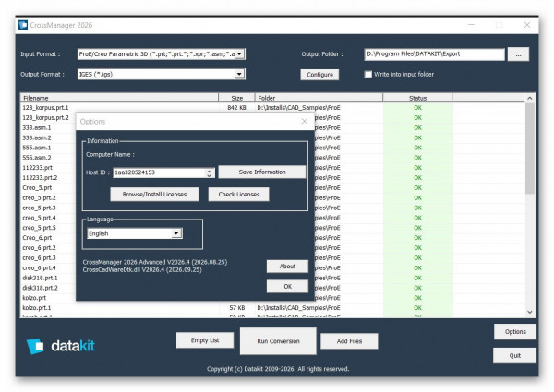Sort by the Folder column header
Viewport: 554px width, 392px height.
319,98
